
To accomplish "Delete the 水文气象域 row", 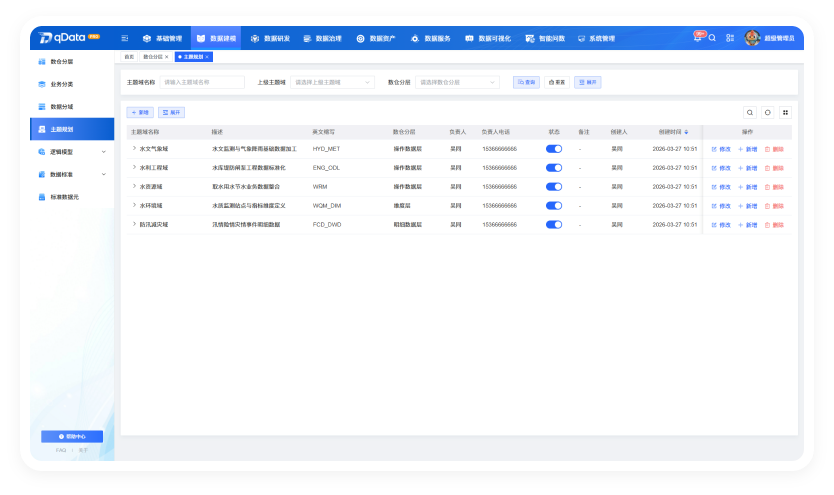I will click(774, 149).
